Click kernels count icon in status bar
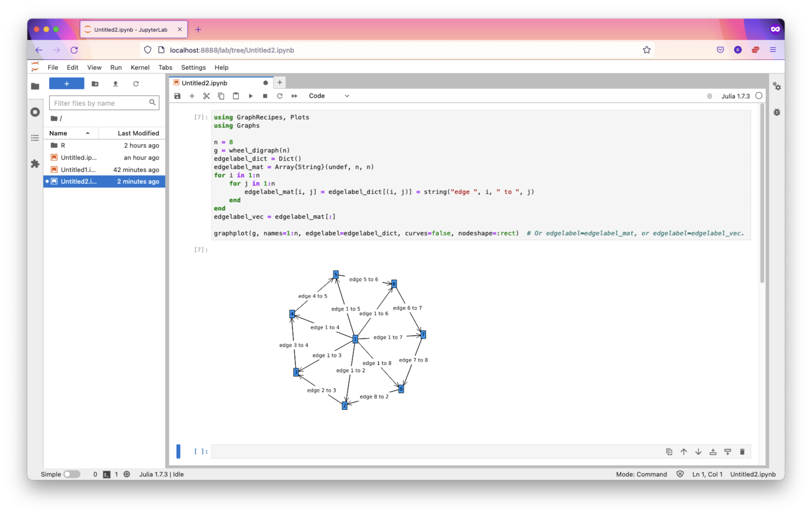The width and height of the screenshot is (812, 516). [127, 474]
